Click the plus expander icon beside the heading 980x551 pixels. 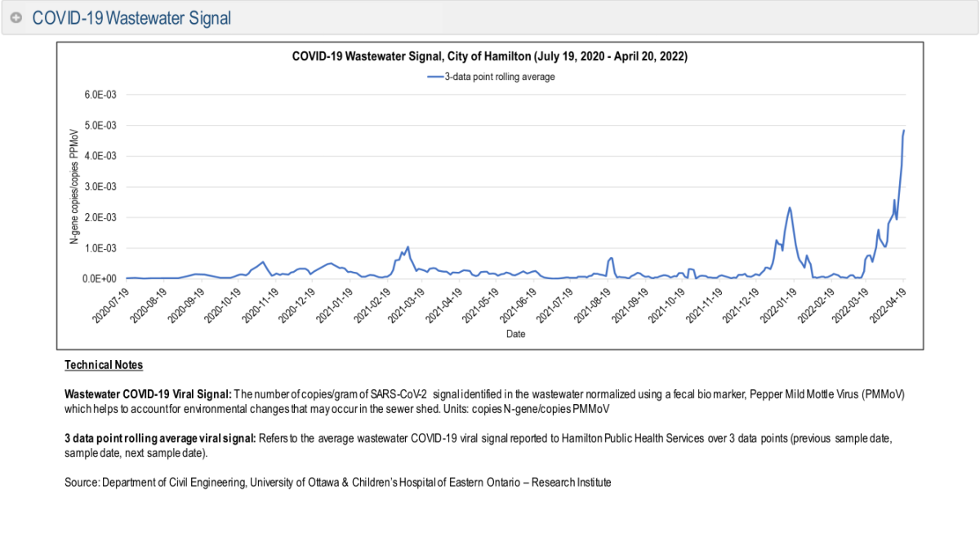coord(16,16)
